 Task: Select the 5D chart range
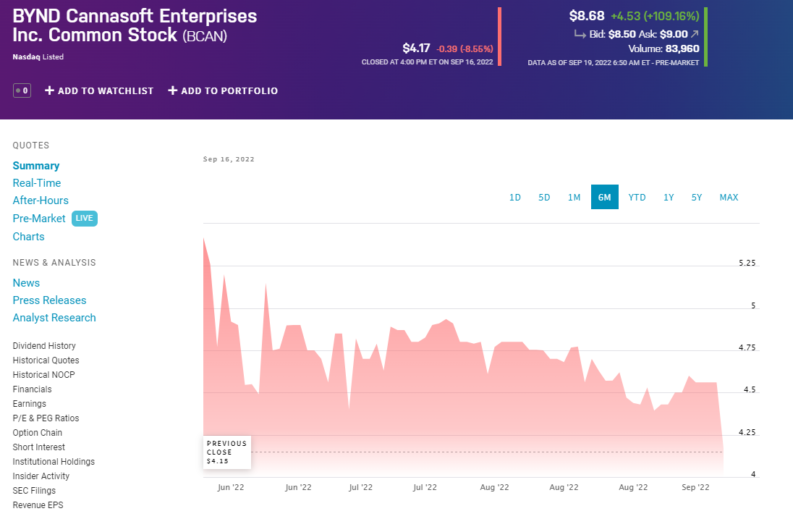pos(544,197)
